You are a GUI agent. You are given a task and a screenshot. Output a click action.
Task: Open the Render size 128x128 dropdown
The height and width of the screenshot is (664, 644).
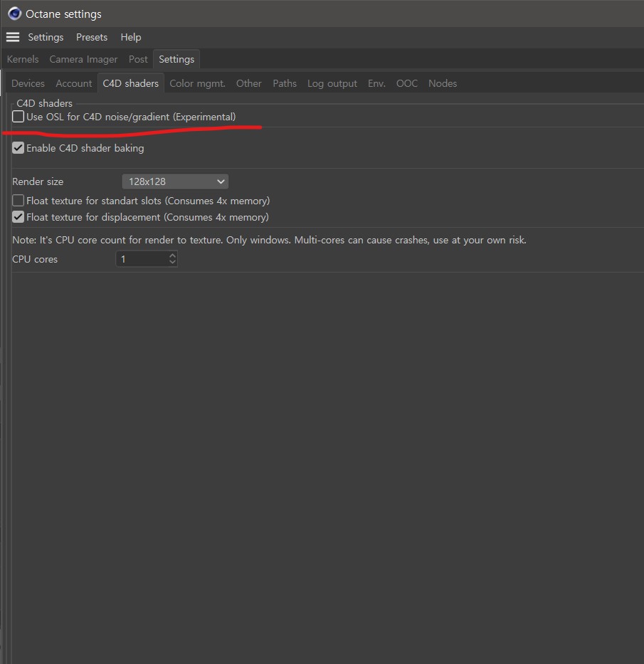[x=175, y=181]
